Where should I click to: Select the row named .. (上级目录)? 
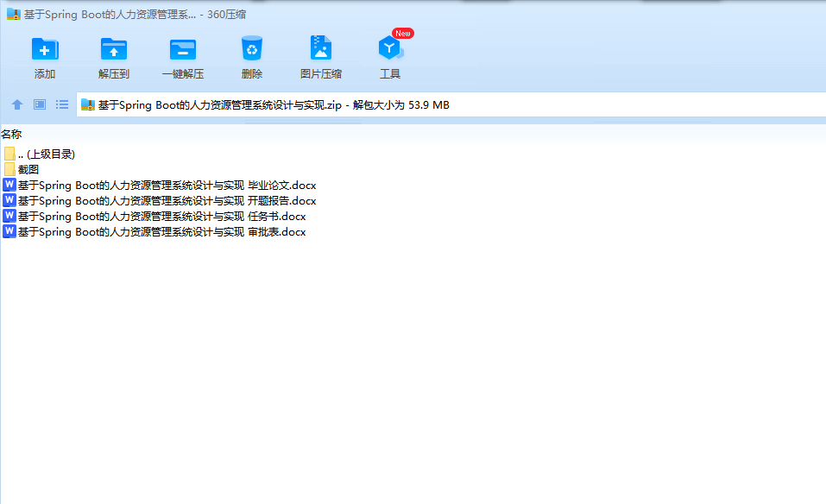tap(47, 154)
